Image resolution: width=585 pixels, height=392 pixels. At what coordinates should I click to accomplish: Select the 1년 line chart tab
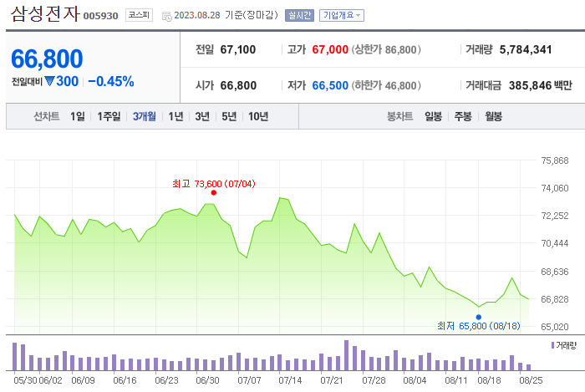pos(175,116)
